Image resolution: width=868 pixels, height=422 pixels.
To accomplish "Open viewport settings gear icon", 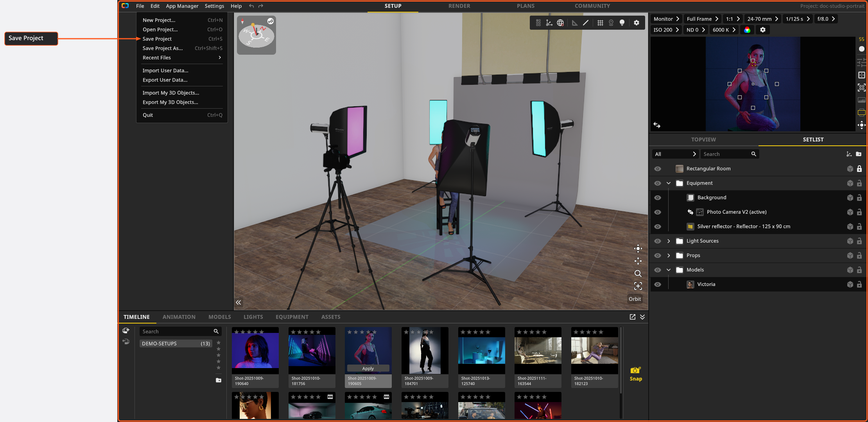I will pyautogui.click(x=637, y=23).
